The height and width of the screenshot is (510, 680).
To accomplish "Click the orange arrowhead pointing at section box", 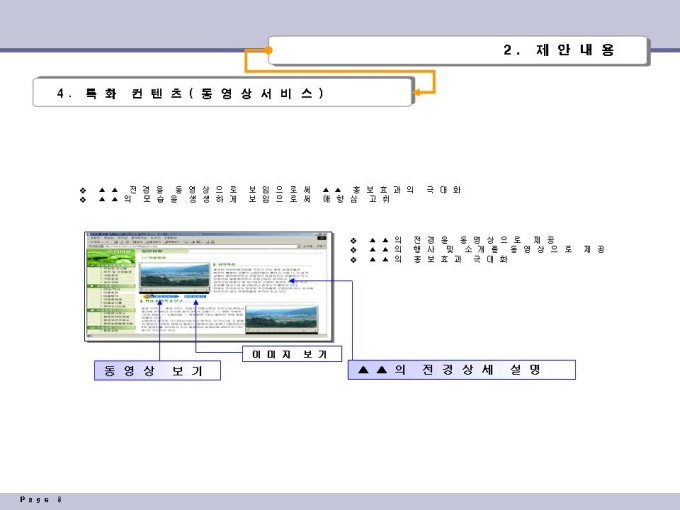I will [x=415, y=92].
